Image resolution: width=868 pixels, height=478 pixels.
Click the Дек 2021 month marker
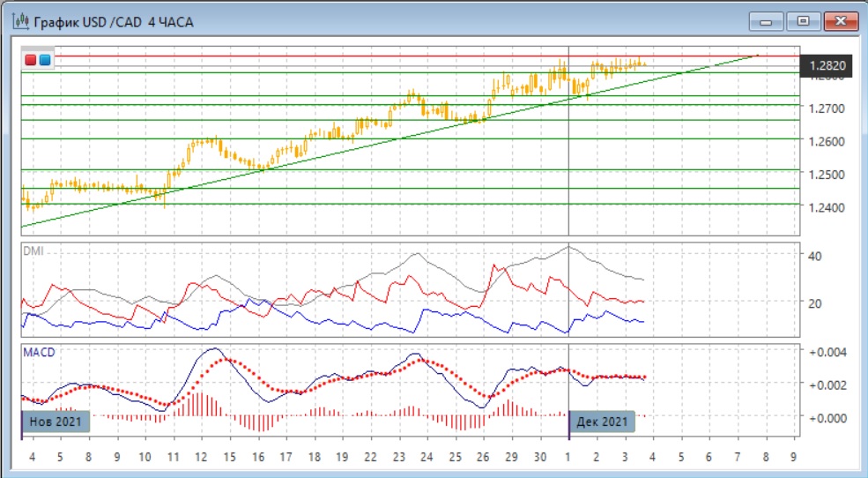tap(603, 422)
